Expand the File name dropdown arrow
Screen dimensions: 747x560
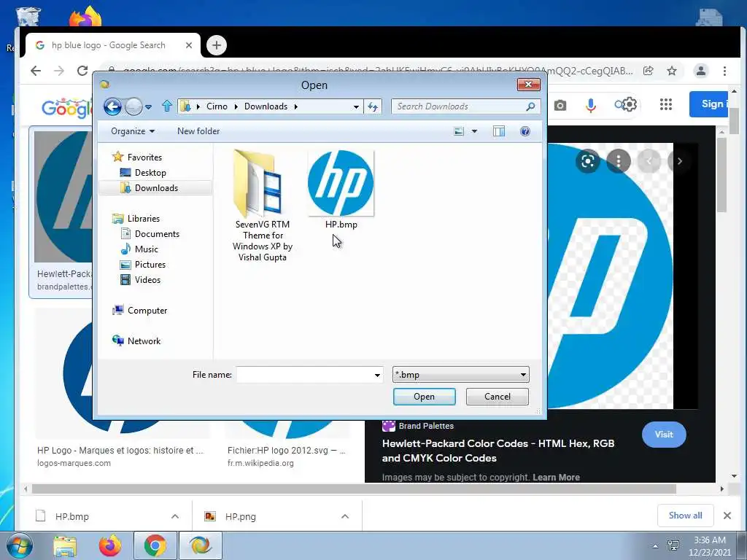click(x=377, y=376)
